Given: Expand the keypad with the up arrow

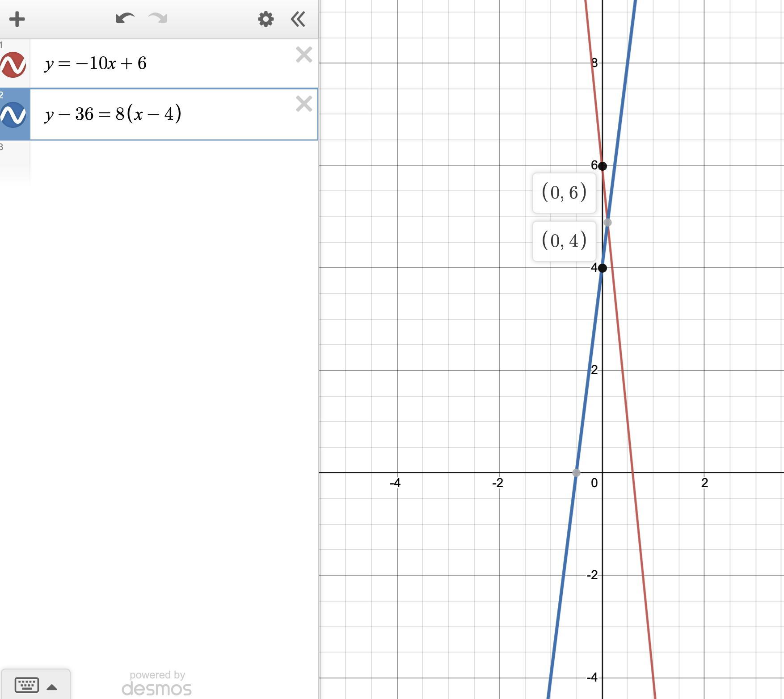Looking at the screenshot, I should [x=52, y=687].
